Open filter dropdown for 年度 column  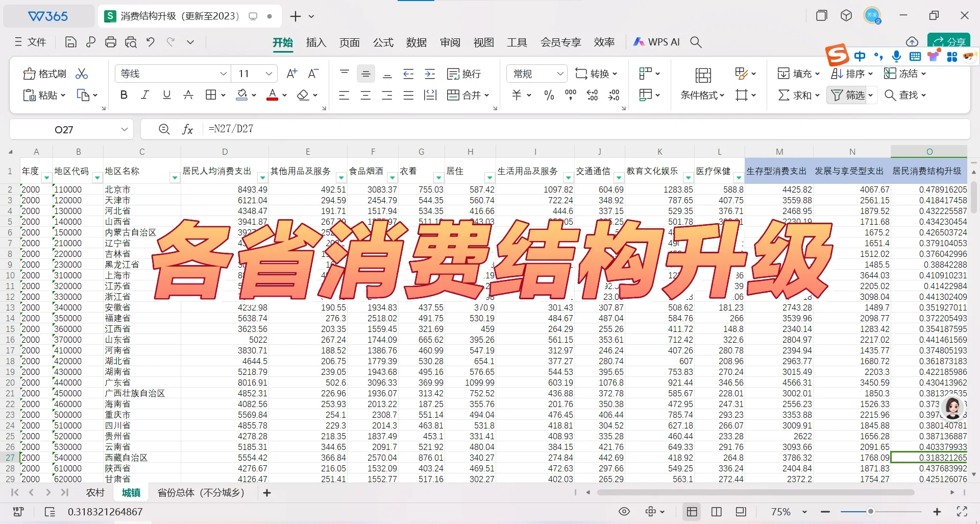click(x=46, y=178)
